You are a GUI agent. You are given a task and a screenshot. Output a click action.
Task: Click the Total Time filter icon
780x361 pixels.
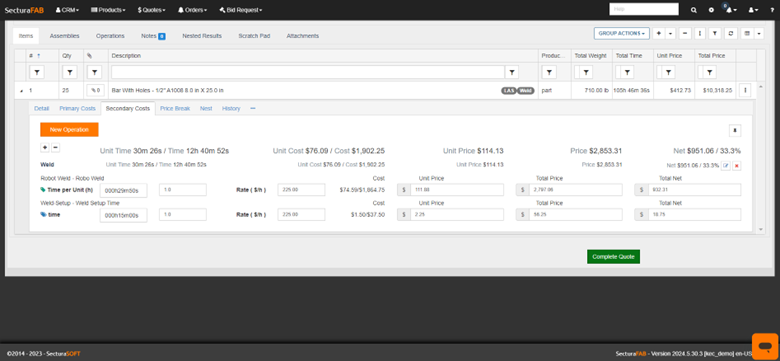pyautogui.click(x=627, y=72)
